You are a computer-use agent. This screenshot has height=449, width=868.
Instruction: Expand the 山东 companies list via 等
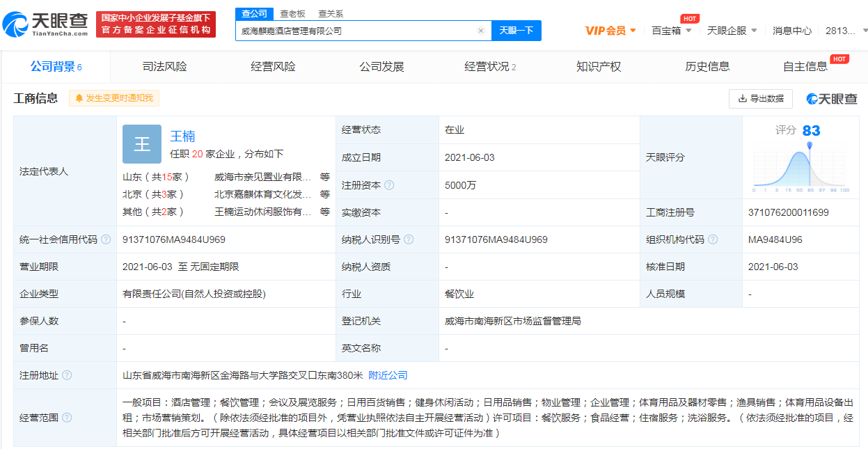(324, 177)
